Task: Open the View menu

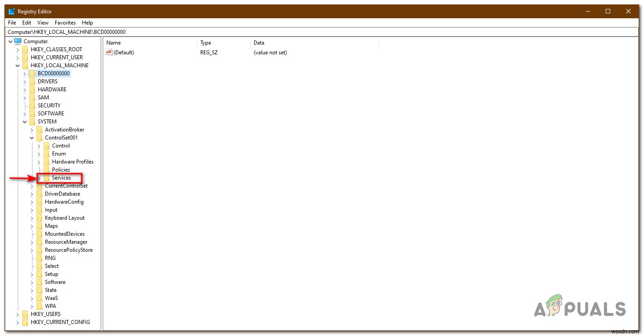Action: click(43, 22)
